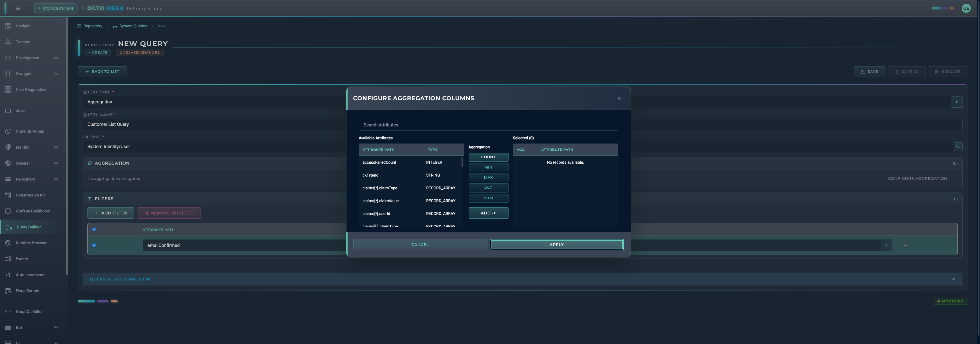Click the APPLY button in aggregation dialog

click(x=556, y=244)
